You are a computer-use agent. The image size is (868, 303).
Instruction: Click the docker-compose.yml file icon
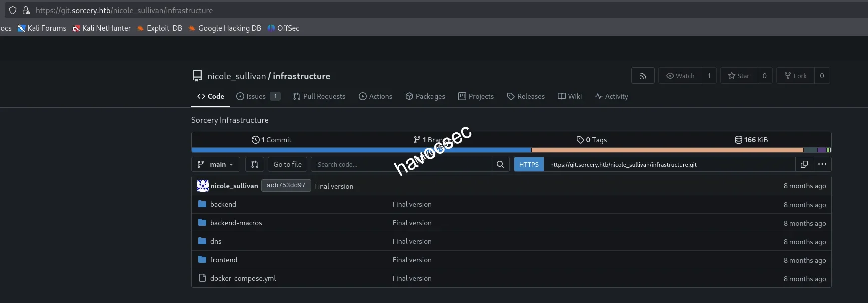(x=202, y=278)
